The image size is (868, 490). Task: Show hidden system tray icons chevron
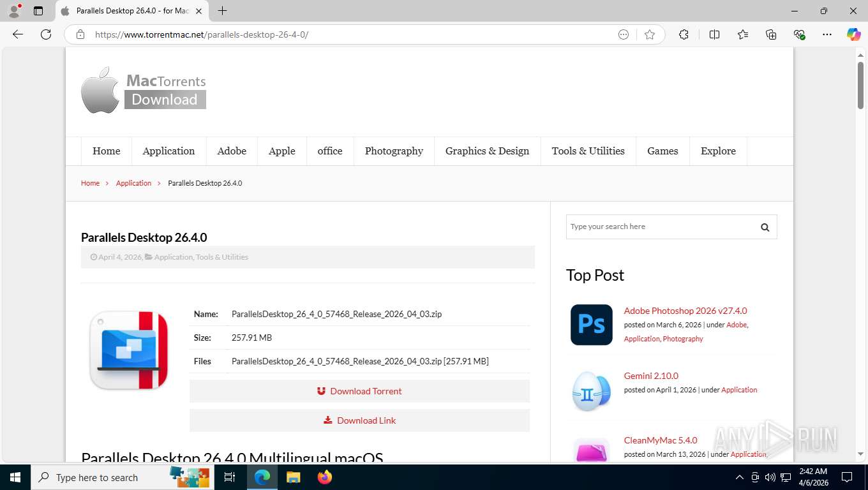(x=740, y=477)
